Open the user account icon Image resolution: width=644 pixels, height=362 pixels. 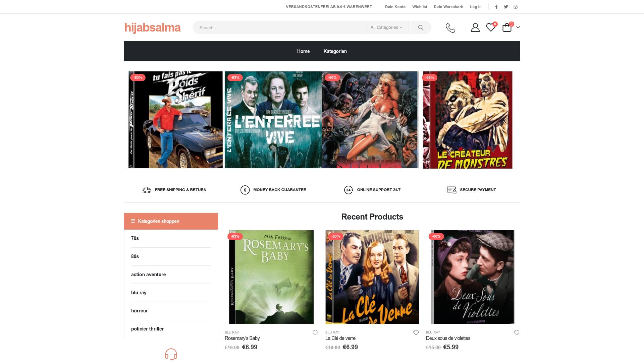(475, 27)
